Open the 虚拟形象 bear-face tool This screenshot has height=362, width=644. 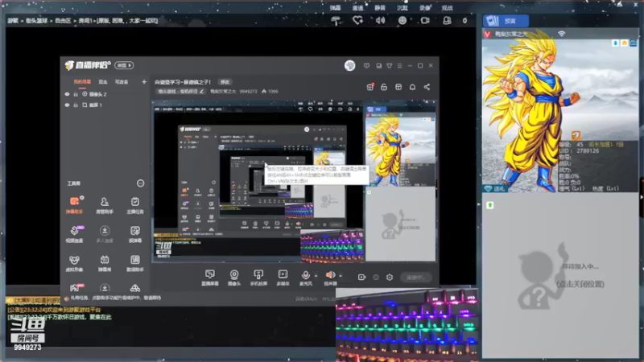click(74, 263)
